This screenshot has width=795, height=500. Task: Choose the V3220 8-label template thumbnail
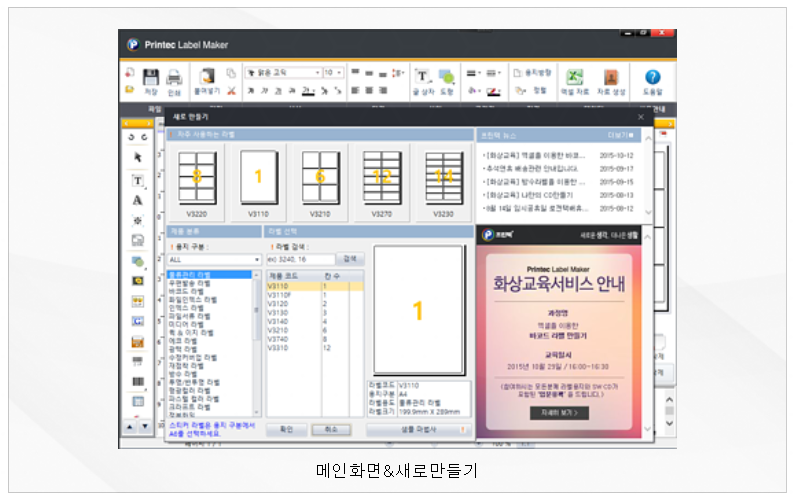(197, 183)
